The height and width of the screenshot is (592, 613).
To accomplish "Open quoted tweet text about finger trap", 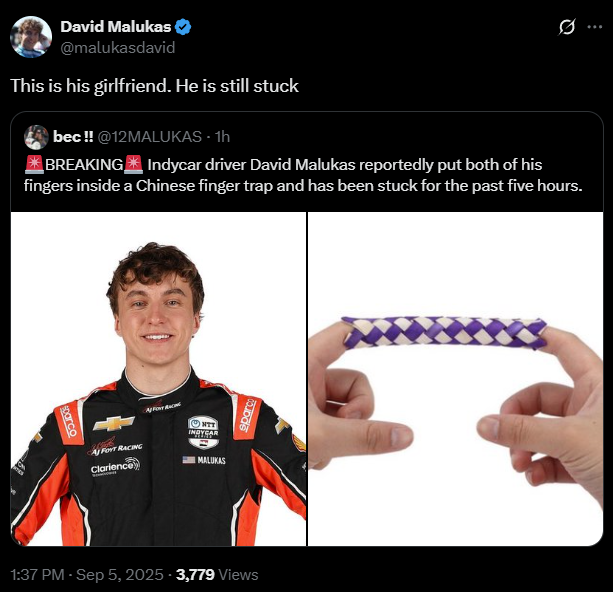I will tap(303, 175).
